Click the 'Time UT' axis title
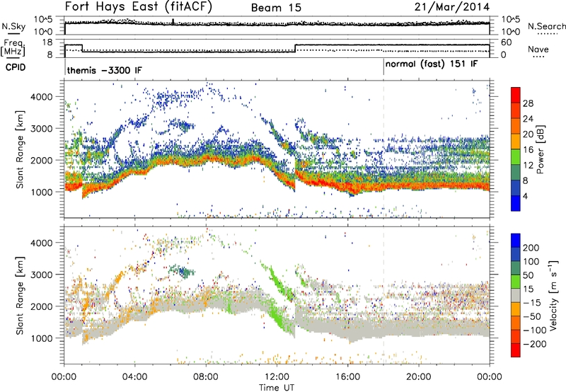566x392 pixels. 277,387
